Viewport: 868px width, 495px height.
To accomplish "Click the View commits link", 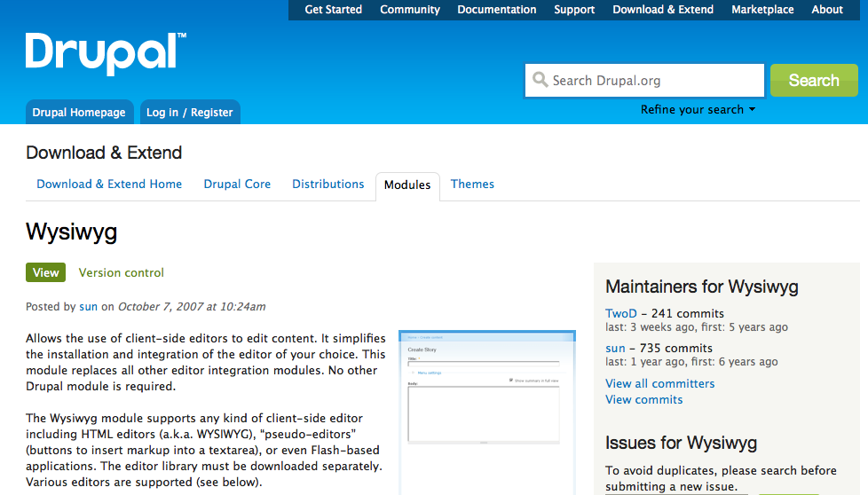I will [643, 400].
